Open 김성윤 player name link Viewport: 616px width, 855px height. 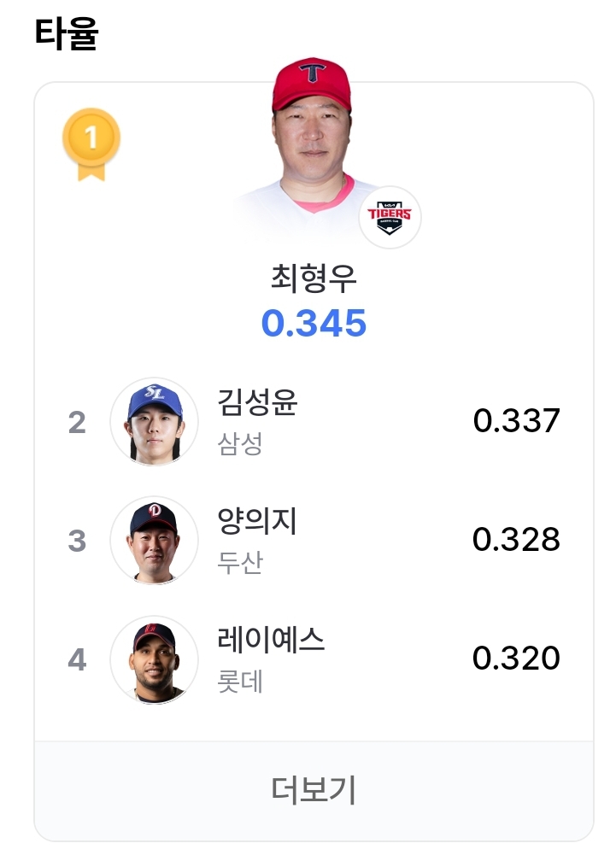point(257,402)
